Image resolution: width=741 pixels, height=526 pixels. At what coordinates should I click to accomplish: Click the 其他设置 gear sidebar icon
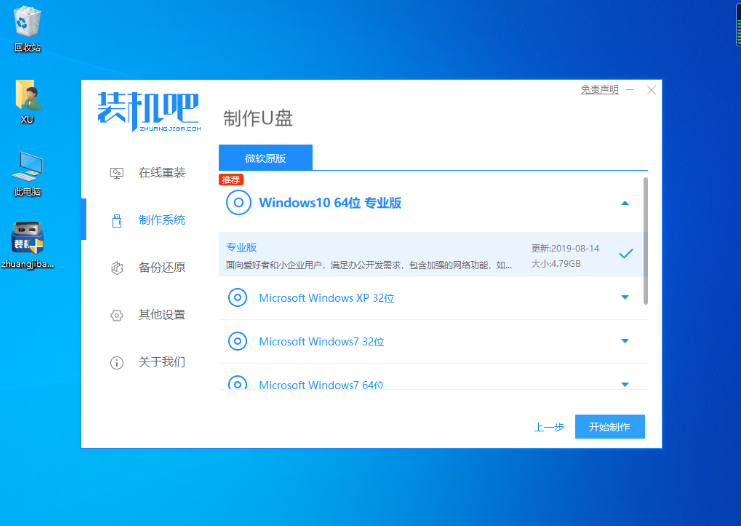click(116, 314)
